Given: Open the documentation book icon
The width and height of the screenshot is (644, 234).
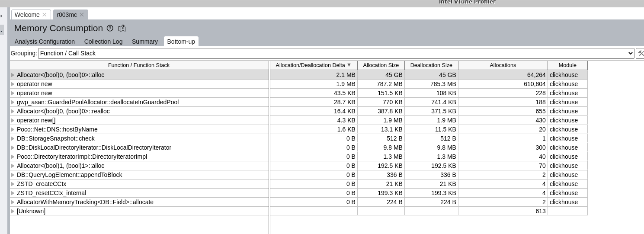Looking at the screenshot, I should pyautogui.click(x=122, y=28).
